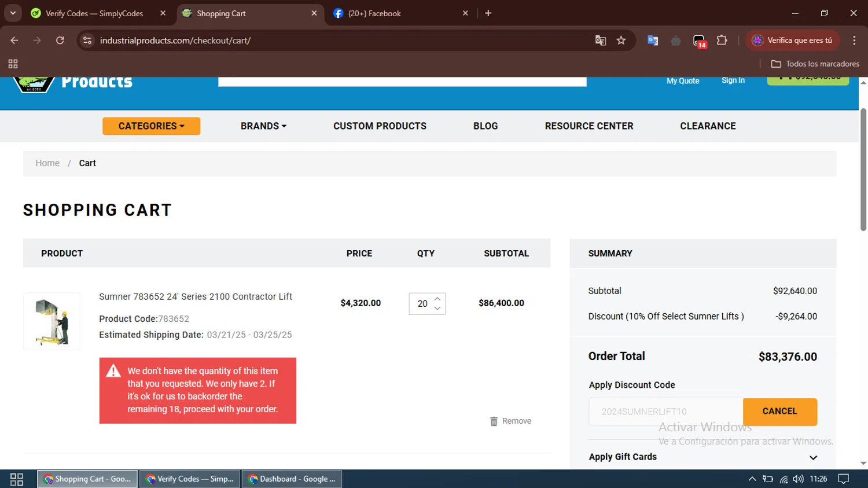Viewport: 868px width, 488px height.
Task: Open the CLEARANCE menu item
Action: [708, 126]
